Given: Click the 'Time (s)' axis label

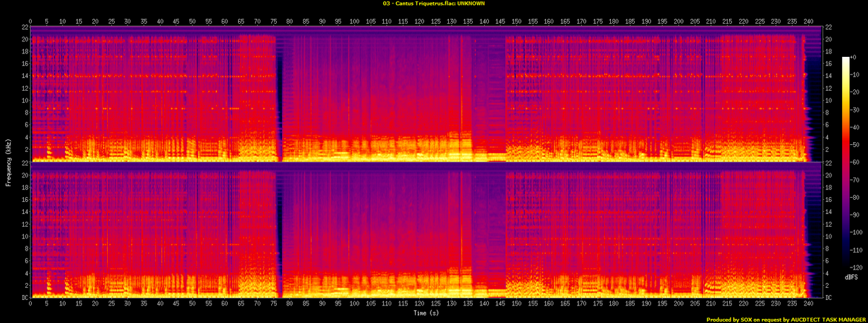Looking at the screenshot, I should [426, 313].
